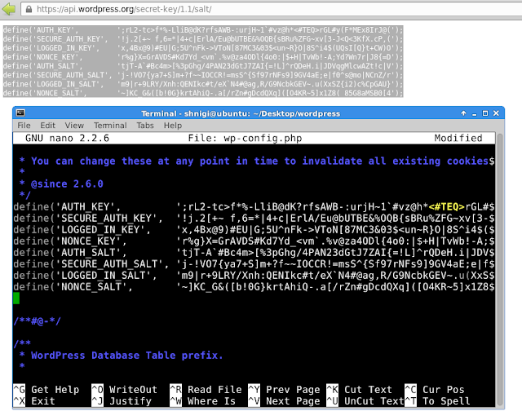The width and height of the screenshot is (522, 420).
Task: Click the '^O WriteOut' nano shortcut
Action: [125, 390]
